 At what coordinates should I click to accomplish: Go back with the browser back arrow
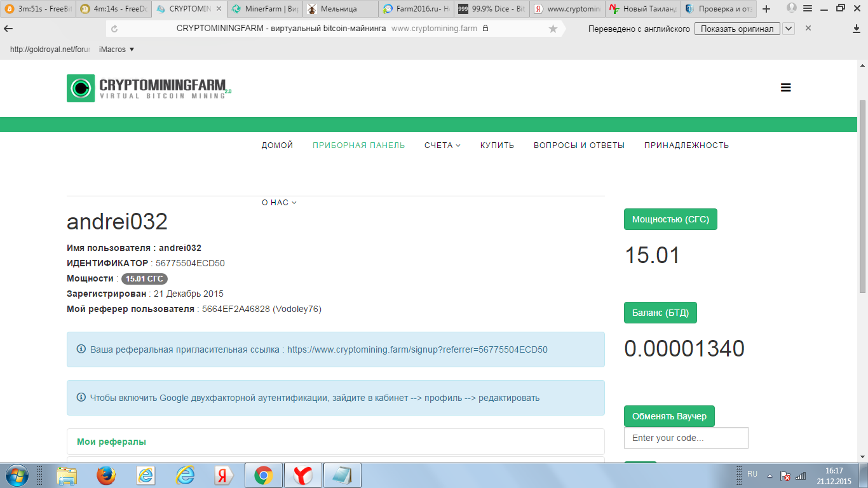pyautogui.click(x=8, y=29)
